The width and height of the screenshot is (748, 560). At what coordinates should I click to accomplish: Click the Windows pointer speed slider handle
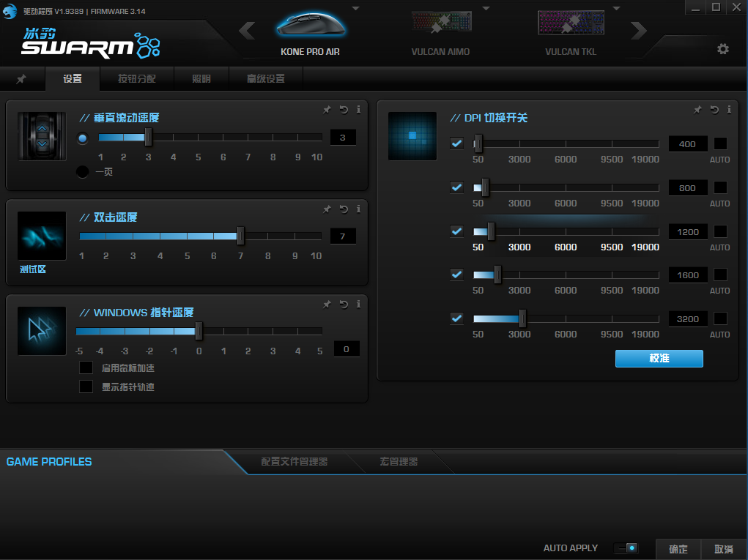pos(199,331)
